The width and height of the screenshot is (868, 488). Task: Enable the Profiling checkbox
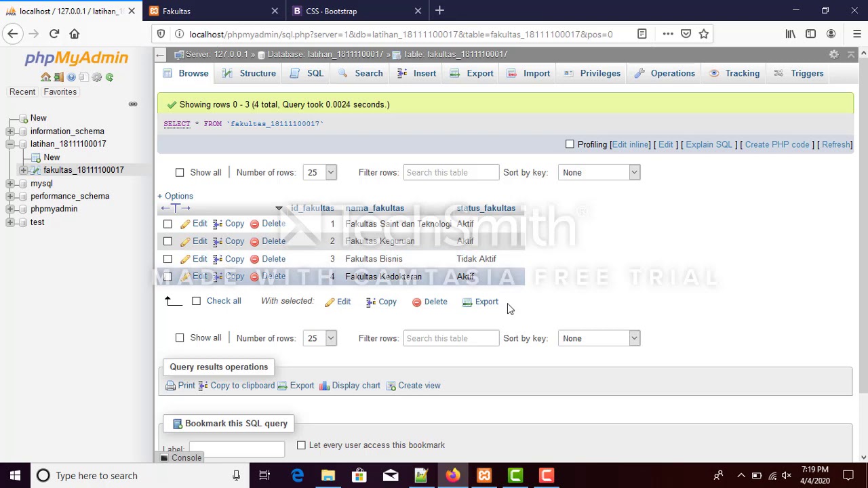[x=570, y=144]
